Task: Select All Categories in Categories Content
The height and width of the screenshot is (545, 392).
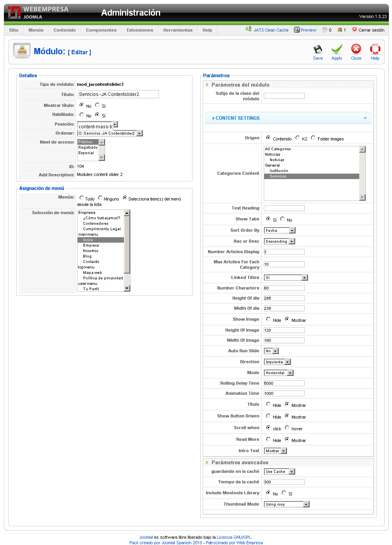Action: point(311,149)
